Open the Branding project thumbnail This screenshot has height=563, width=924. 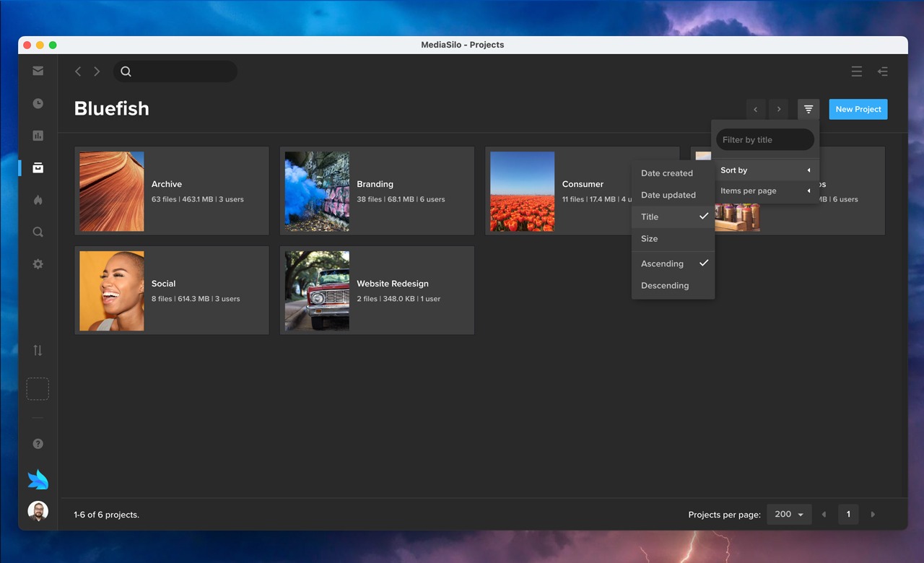pos(317,191)
